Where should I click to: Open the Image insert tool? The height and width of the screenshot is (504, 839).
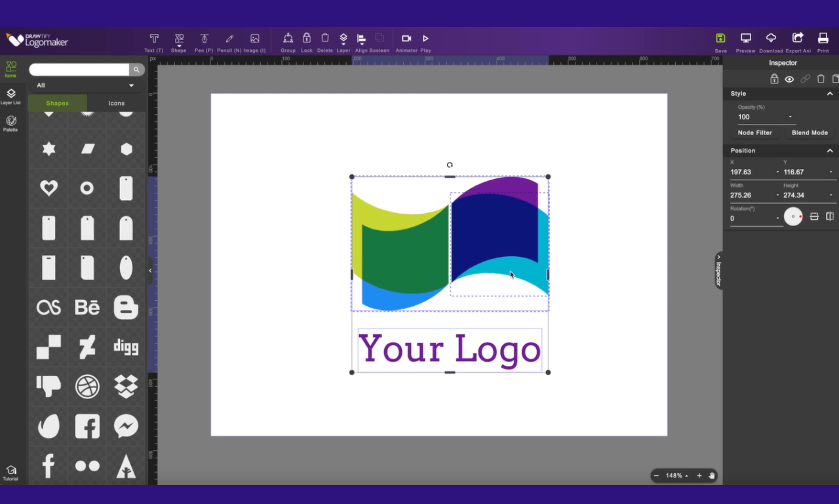[x=254, y=43]
